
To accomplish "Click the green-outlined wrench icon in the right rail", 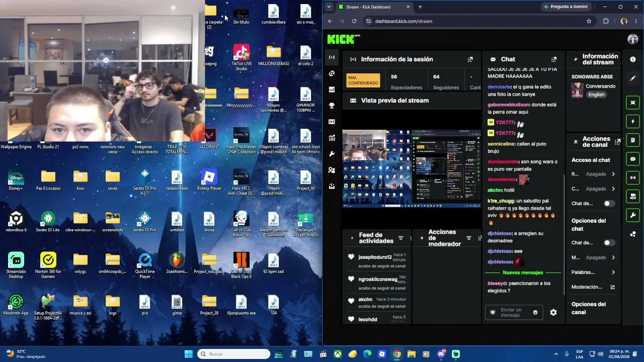I will 633,215.
